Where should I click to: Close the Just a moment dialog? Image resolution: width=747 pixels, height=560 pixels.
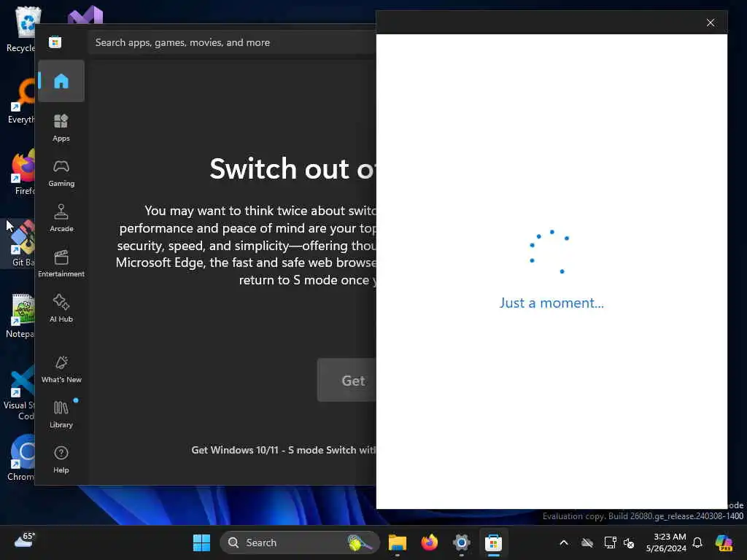point(710,23)
